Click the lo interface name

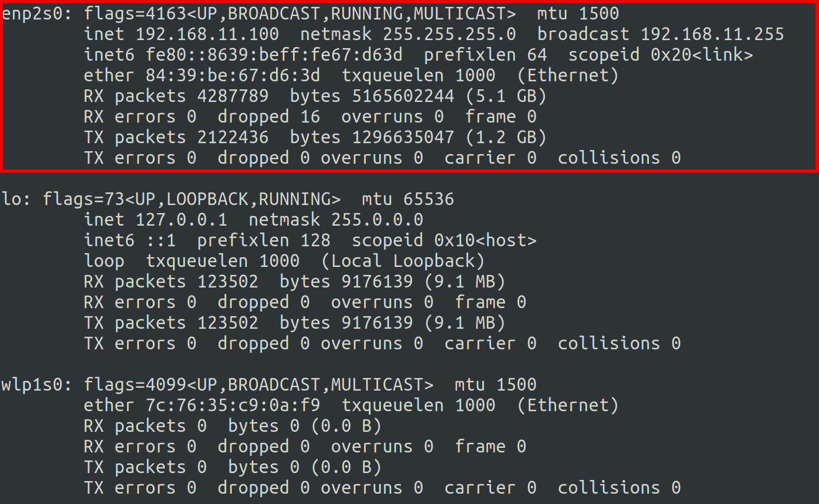pos(11,199)
